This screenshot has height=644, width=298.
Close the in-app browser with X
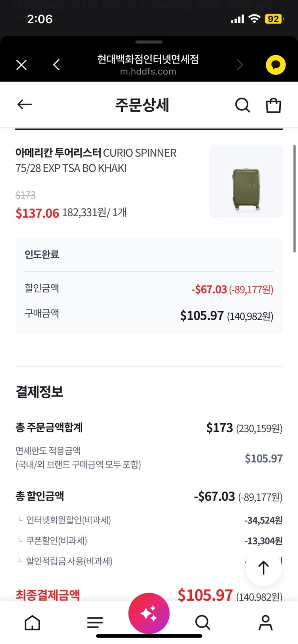tap(21, 65)
